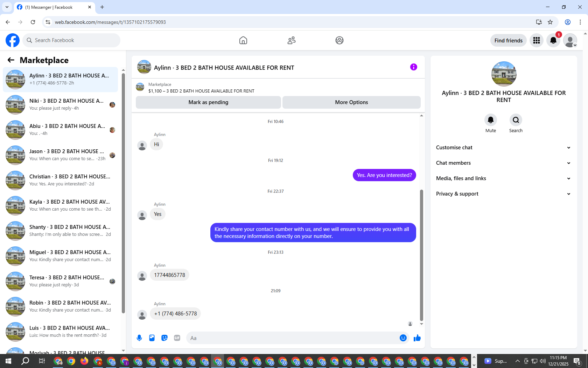Open the Luis conversation

point(60,332)
